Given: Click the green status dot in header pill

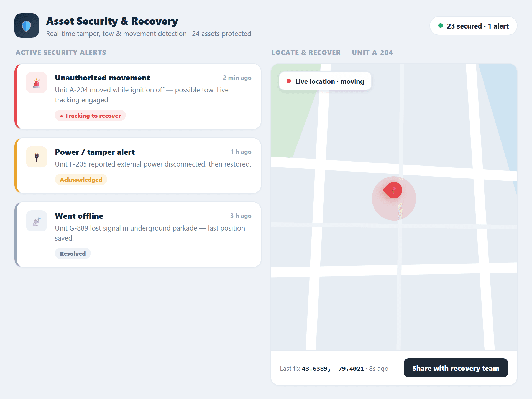Looking at the screenshot, I should (441, 26).
